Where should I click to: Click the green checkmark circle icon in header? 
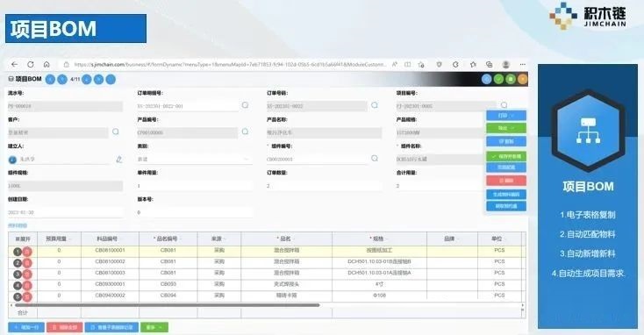(498, 79)
